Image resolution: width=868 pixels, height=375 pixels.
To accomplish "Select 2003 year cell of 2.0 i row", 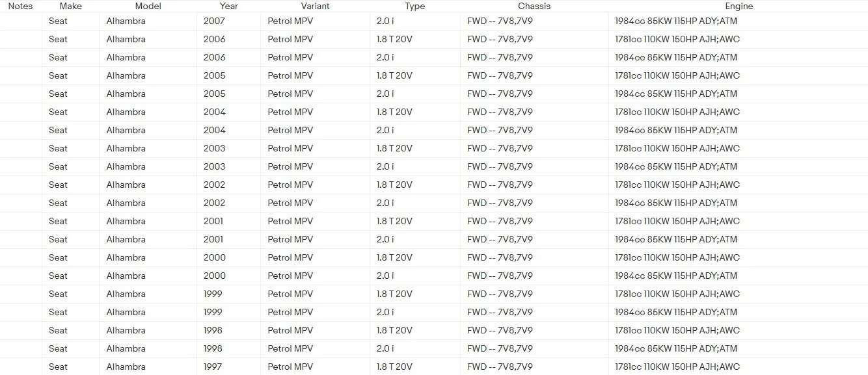I will (x=214, y=166).
